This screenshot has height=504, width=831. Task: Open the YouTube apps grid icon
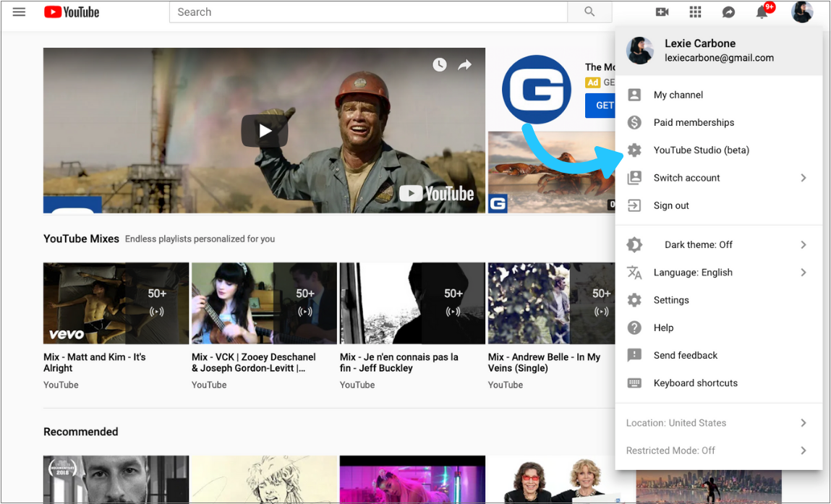pyautogui.click(x=695, y=12)
